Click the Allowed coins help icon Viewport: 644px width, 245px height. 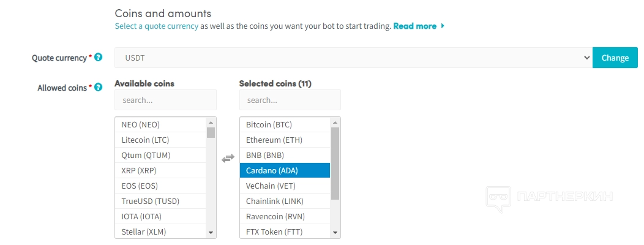click(99, 88)
